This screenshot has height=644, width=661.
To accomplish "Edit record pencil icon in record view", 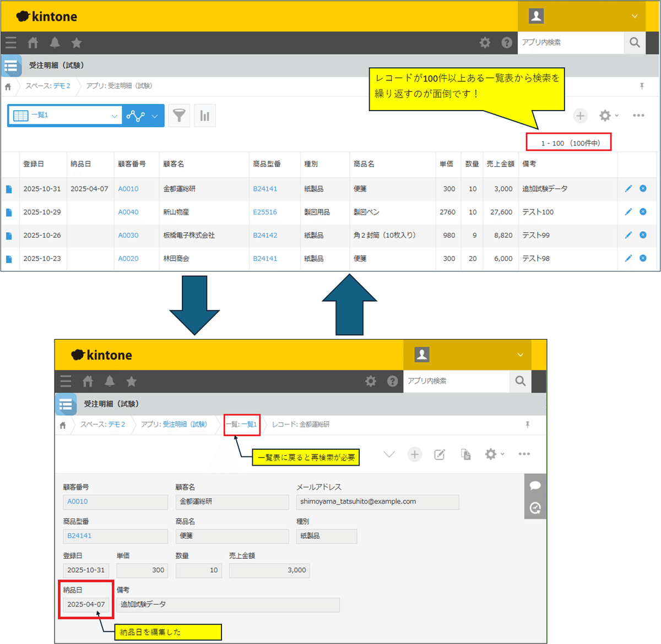I will pos(440,454).
